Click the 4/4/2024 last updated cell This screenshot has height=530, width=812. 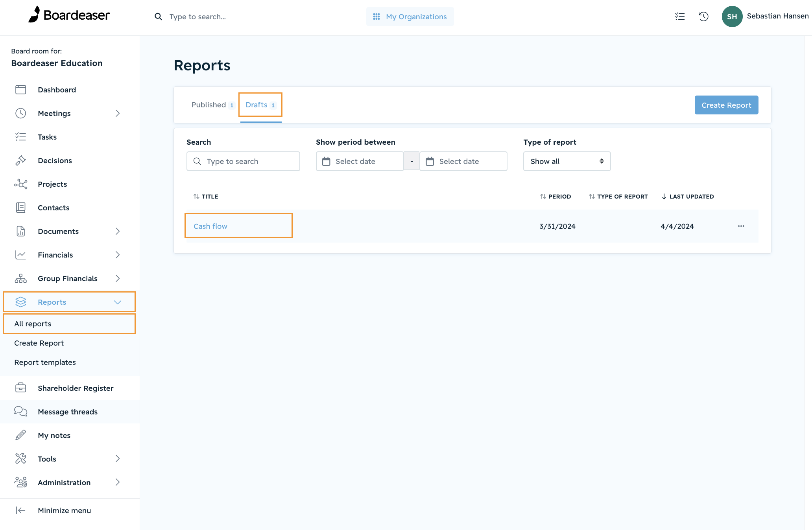pyautogui.click(x=677, y=226)
